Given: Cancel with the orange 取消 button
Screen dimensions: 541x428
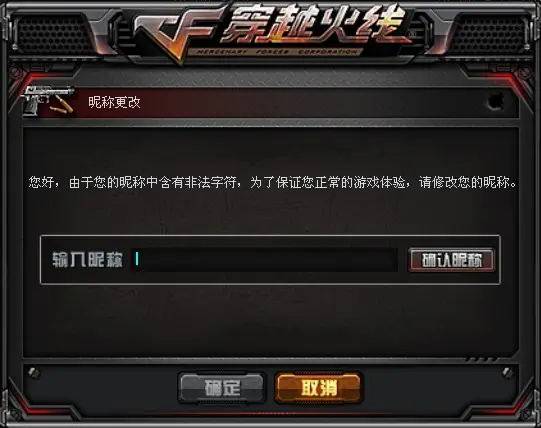Looking at the screenshot, I should coord(318,388).
